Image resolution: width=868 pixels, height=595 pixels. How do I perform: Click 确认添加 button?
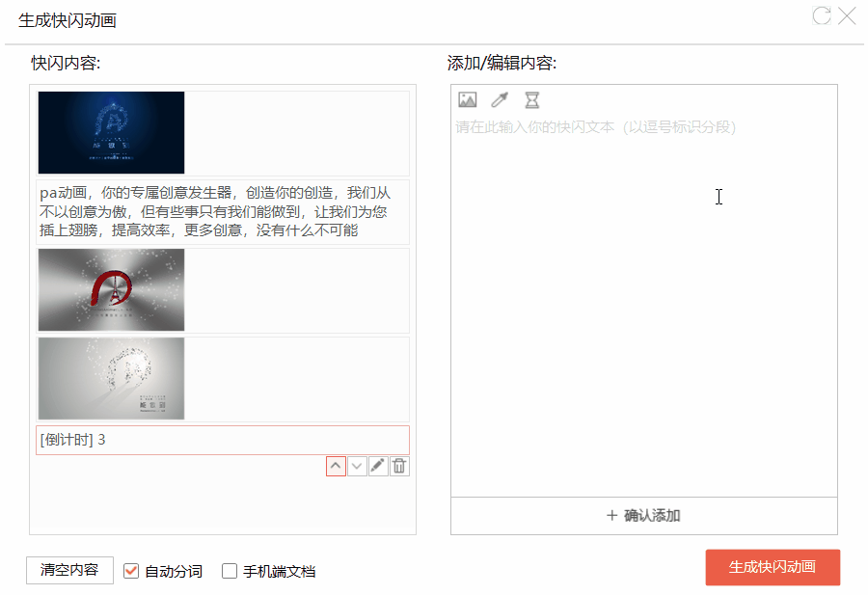tap(644, 516)
